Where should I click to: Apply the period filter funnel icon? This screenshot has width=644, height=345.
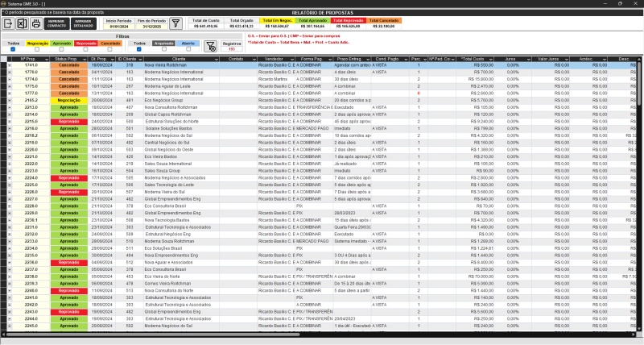(x=176, y=23)
